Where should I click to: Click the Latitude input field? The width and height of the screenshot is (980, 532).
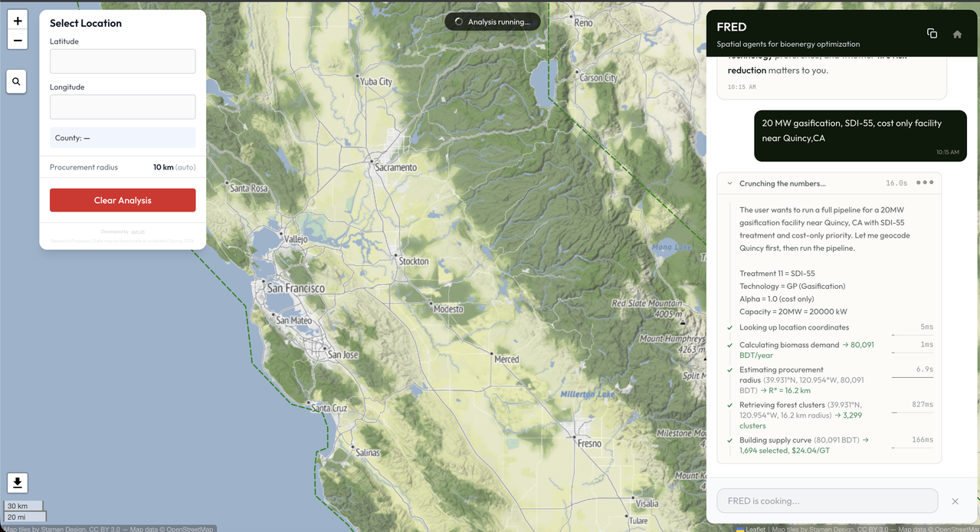(x=123, y=61)
